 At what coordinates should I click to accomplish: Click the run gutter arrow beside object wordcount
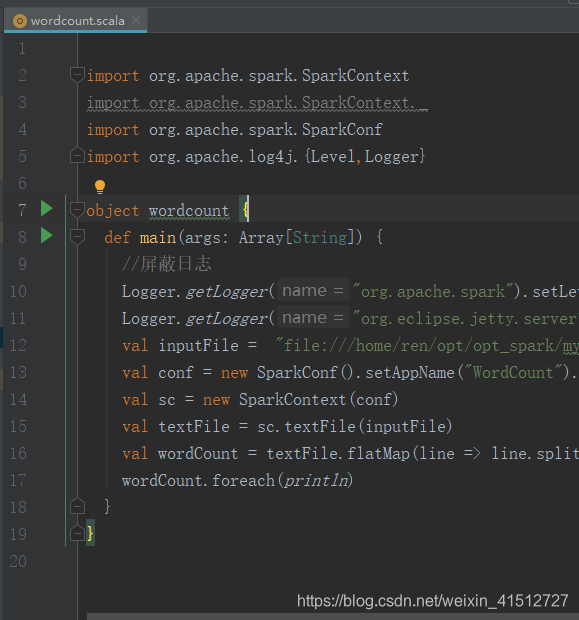pyautogui.click(x=47, y=208)
